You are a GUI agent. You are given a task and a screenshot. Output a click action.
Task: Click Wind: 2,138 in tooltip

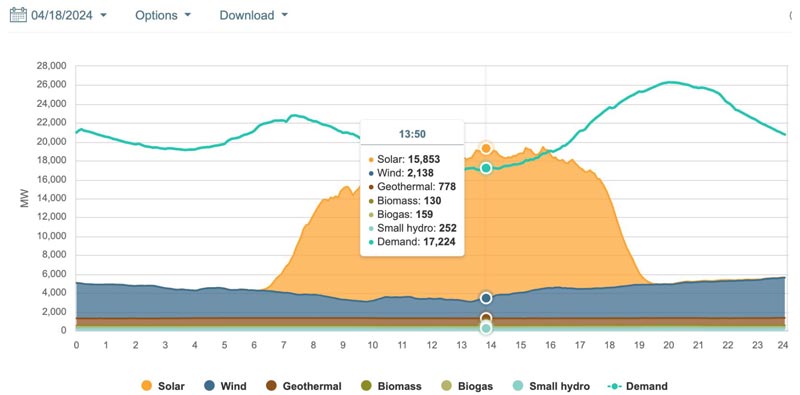[401, 173]
